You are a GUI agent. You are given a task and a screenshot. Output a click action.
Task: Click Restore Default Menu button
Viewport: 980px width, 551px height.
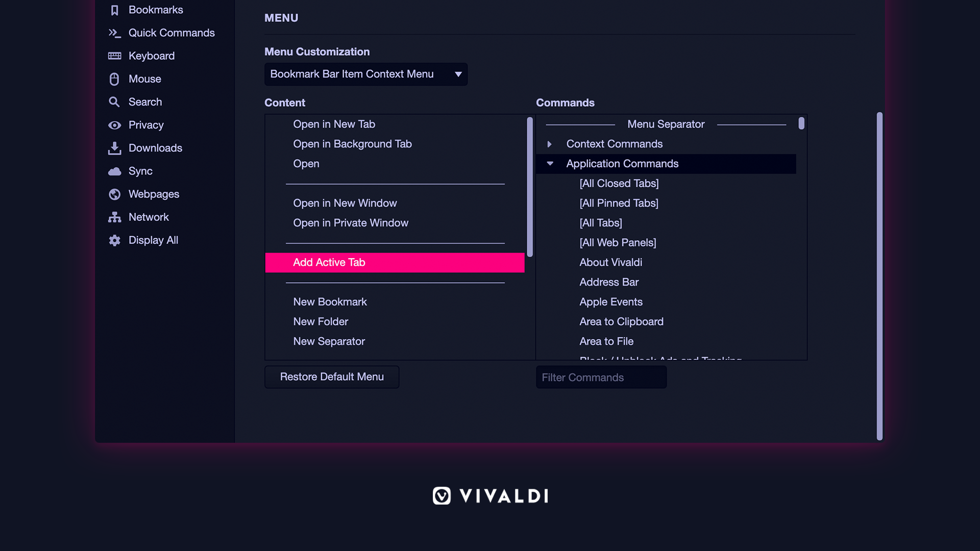[x=331, y=377]
